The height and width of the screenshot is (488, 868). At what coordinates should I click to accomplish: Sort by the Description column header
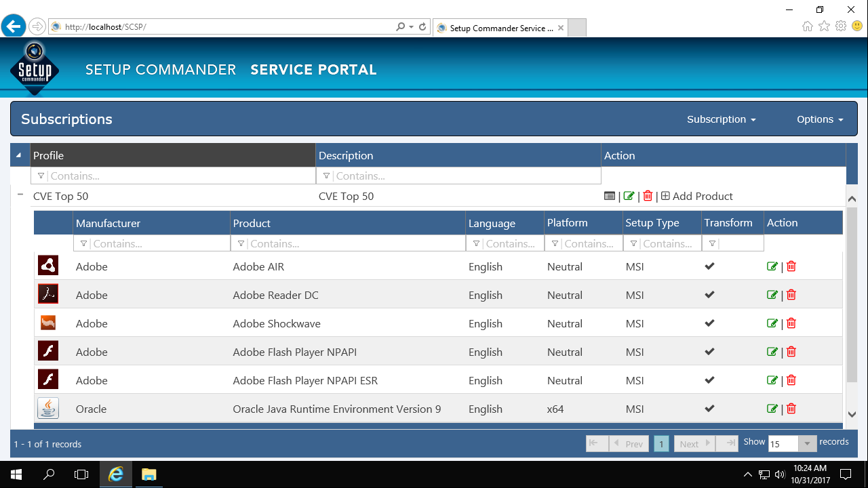(x=458, y=155)
